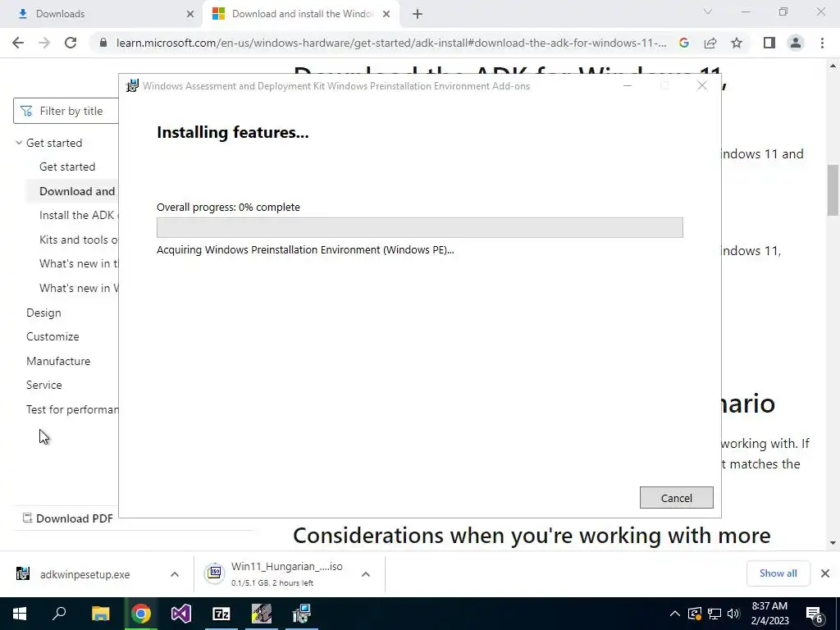Expand adkwinpesetup.exe download options
This screenshot has height=630, width=840.
(x=175, y=574)
